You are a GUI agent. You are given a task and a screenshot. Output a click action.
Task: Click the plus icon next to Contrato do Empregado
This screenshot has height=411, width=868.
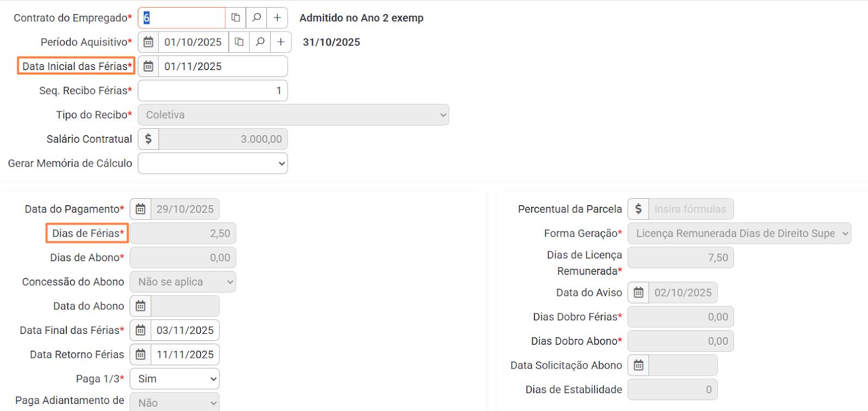point(277,18)
